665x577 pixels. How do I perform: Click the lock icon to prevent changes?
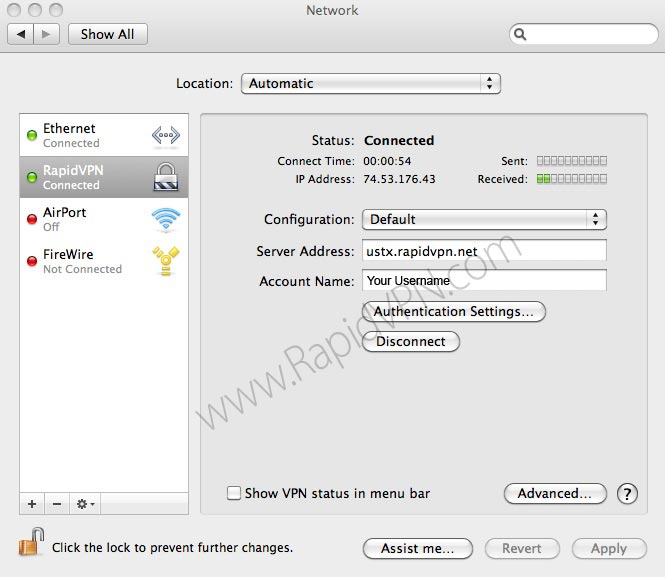click(31, 542)
